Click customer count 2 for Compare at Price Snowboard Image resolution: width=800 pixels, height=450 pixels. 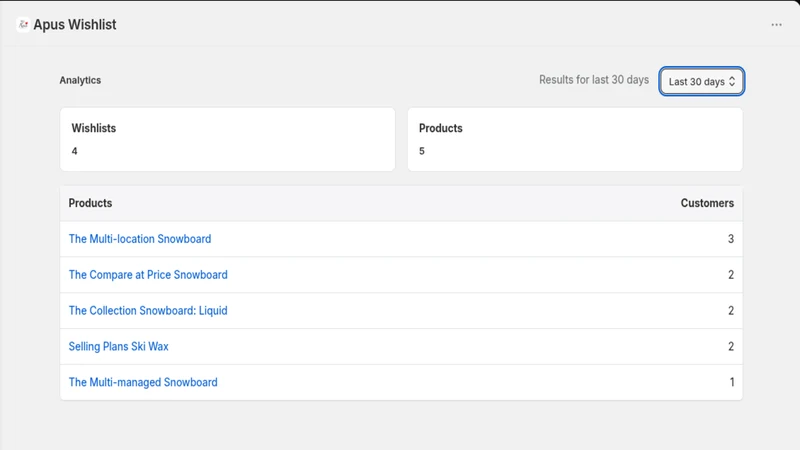click(731, 274)
